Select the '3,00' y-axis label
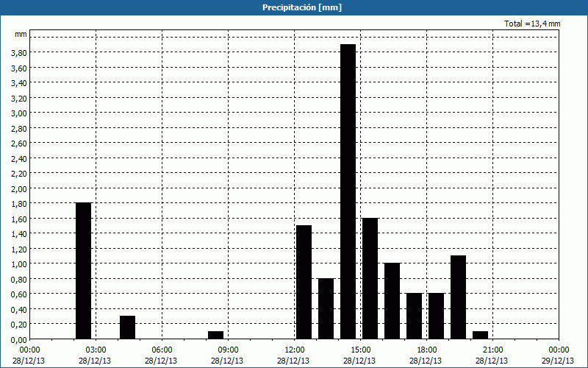This screenshot has height=368, width=588. click(x=19, y=113)
